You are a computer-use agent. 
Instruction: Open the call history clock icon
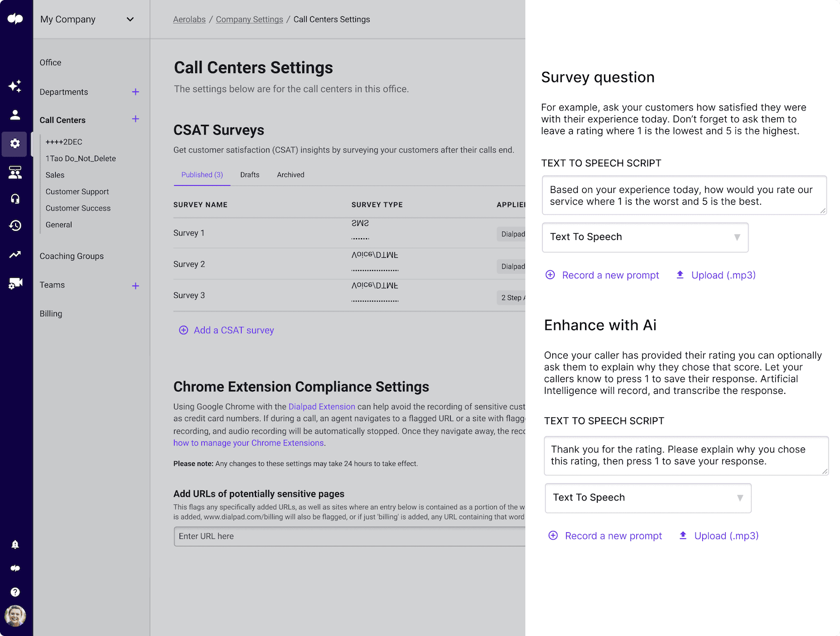tap(15, 225)
